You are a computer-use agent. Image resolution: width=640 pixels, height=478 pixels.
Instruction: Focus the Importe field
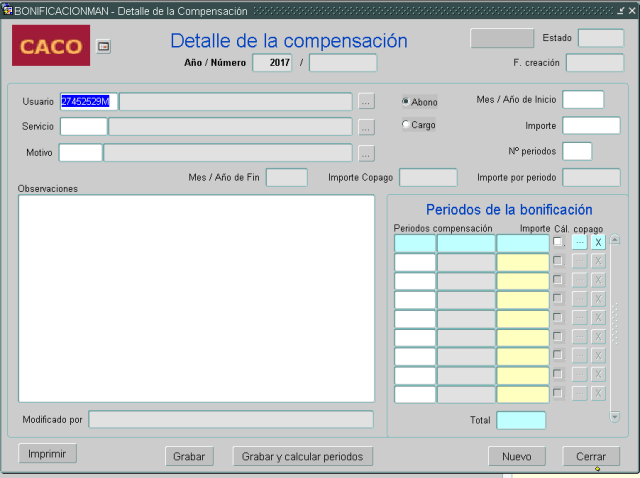pyautogui.click(x=591, y=125)
